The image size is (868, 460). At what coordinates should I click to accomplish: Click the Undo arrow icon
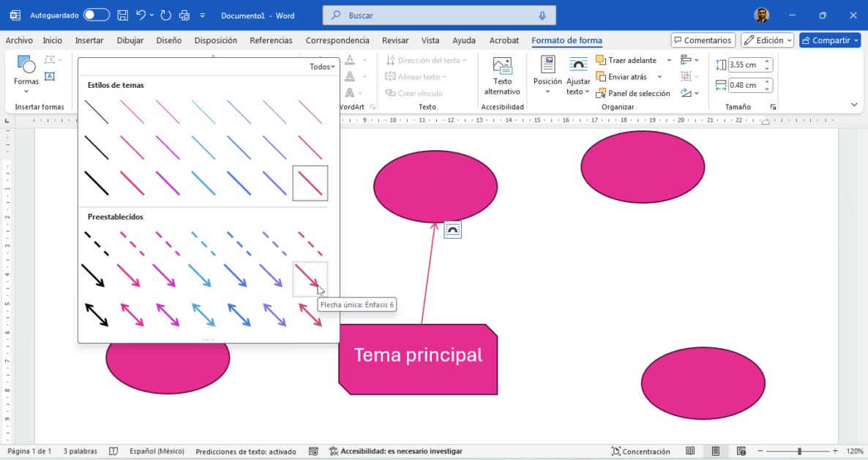click(x=141, y=15)
